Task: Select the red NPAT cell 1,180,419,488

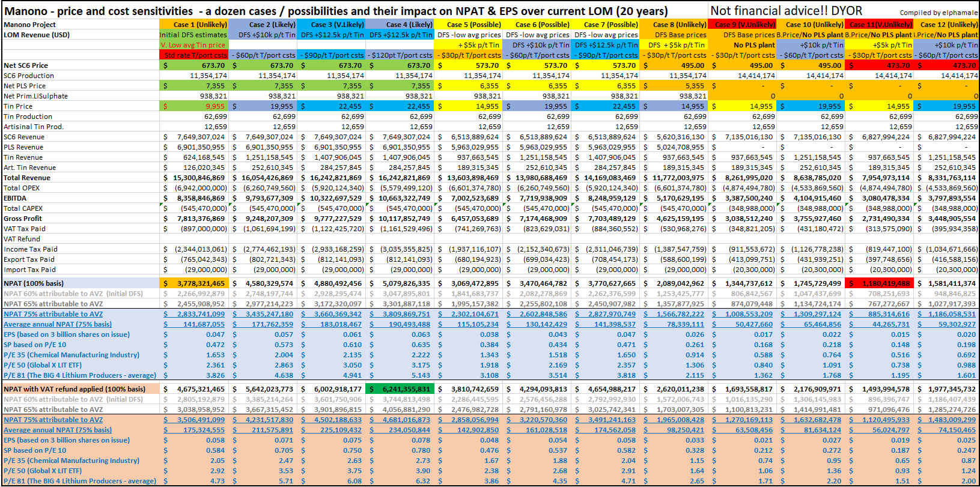Action: pos(879,283)
